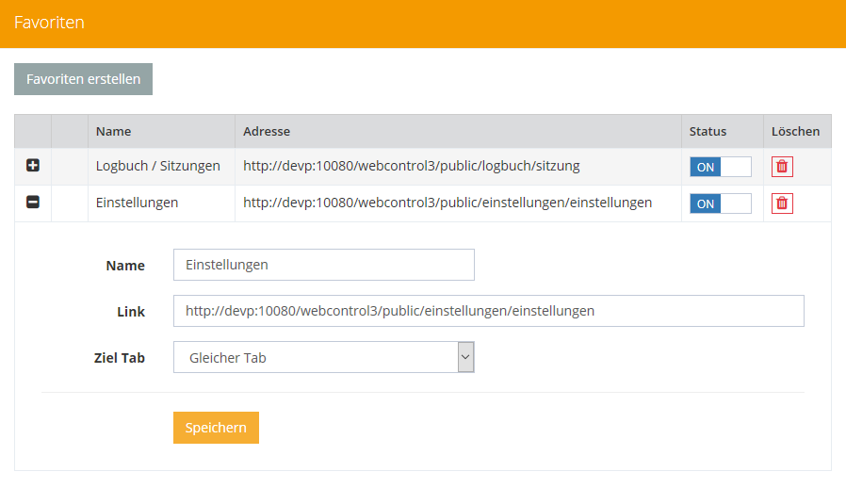Focus the Name input field

pyautogui.click(x=323, y=265)
